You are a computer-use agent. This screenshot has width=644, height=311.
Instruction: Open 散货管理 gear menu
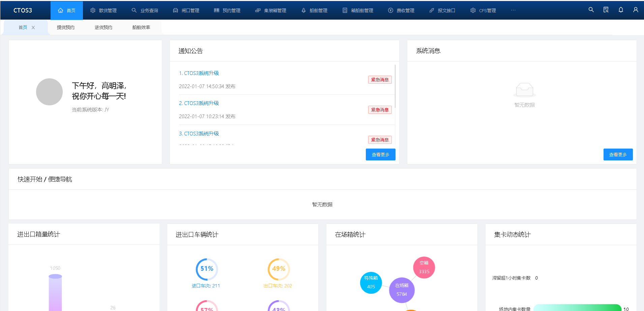tap(104, 10)
